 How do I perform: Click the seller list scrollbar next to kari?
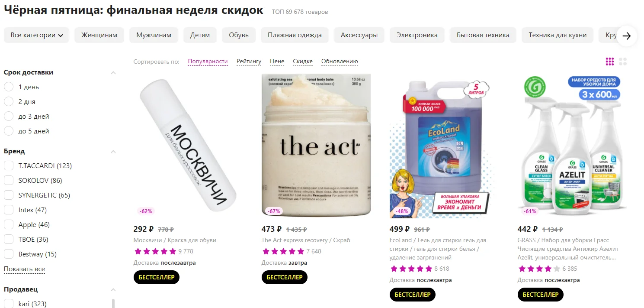113,303
